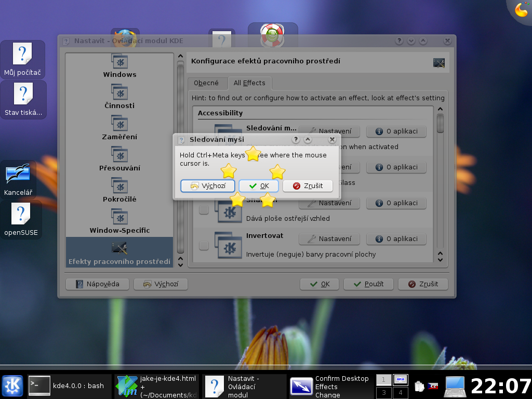Select the Windows module in sidebar

(119, 66)
